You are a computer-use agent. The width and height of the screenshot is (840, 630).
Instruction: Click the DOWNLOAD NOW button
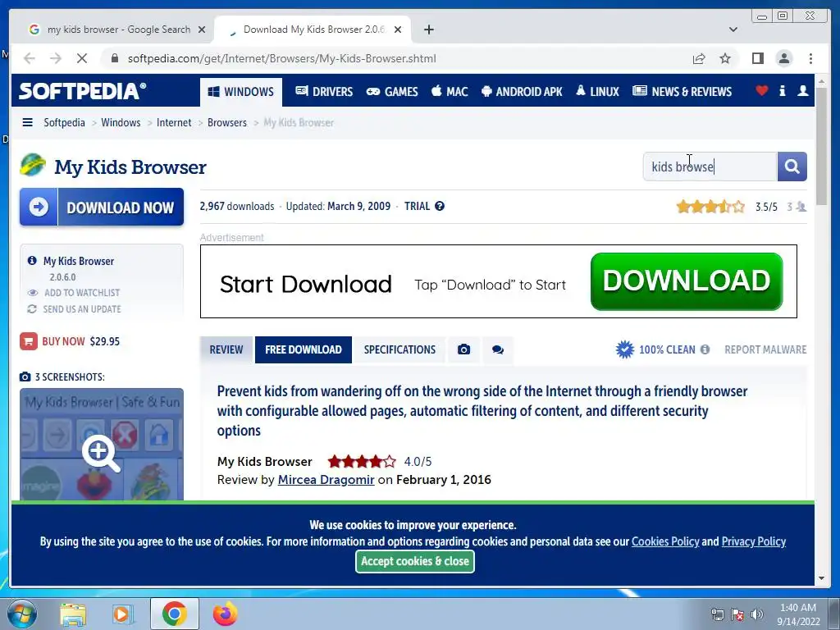pos(102,207)
